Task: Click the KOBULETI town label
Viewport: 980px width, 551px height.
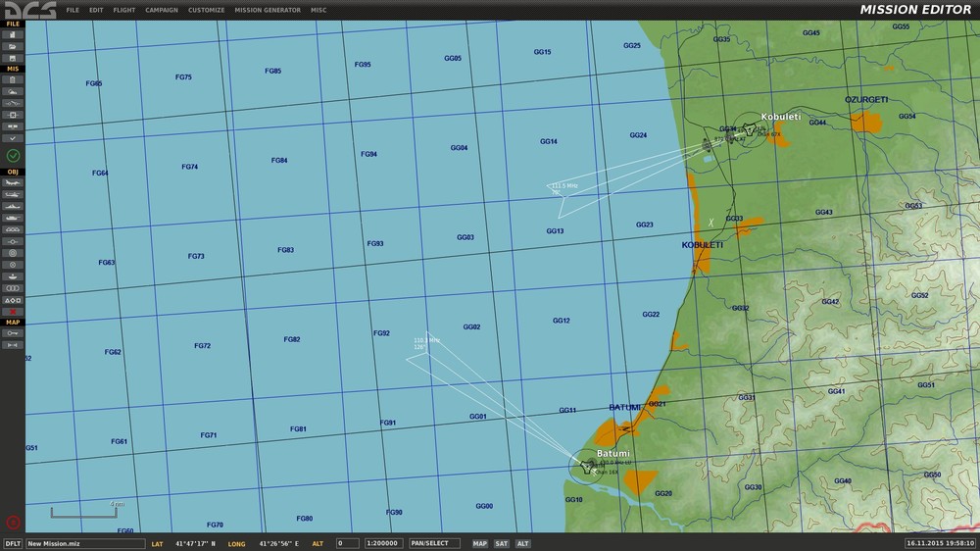Action: [702, 244]
